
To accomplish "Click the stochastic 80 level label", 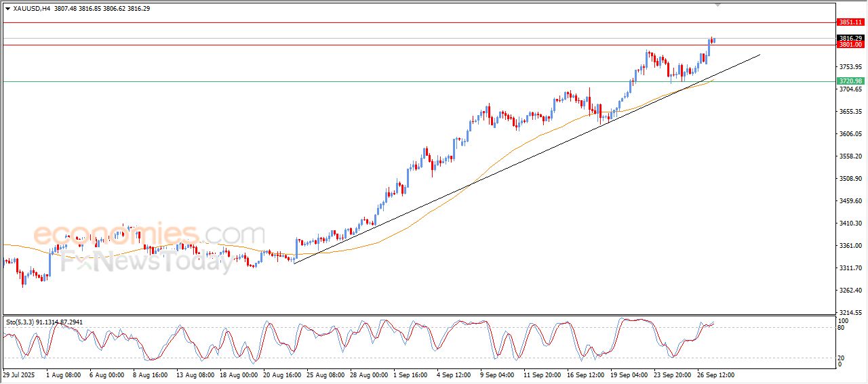I will 842,328.
